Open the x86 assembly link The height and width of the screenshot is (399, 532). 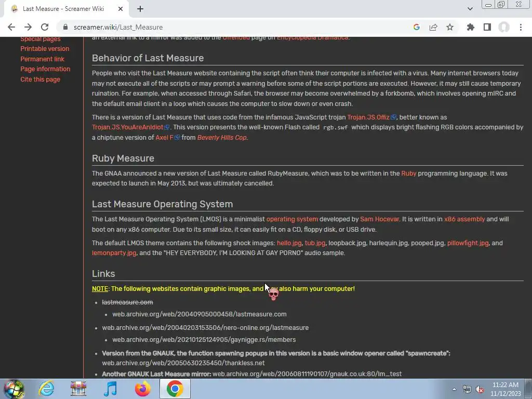[464, 219]
